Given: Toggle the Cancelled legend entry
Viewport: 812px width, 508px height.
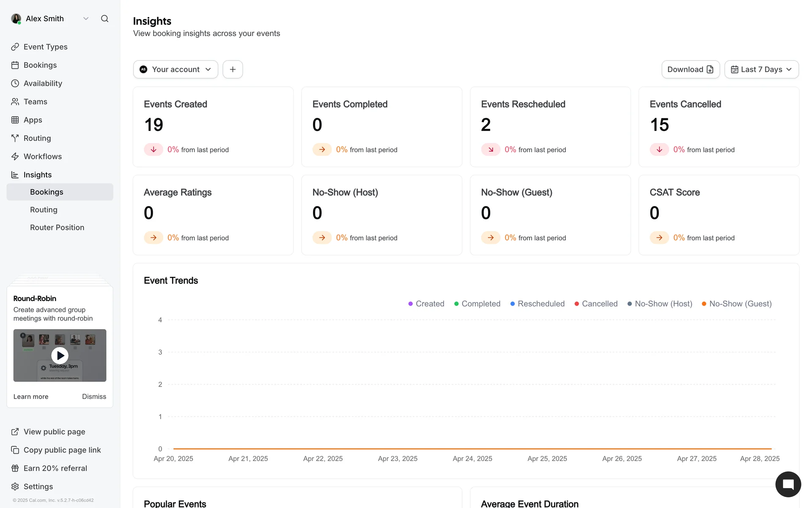Looking at the screenshot, I should pos(596,304).
